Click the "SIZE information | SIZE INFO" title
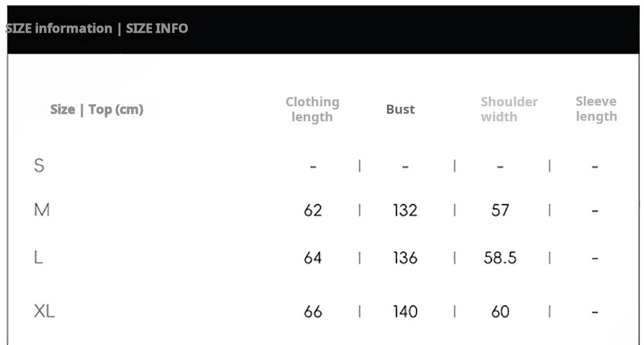Image resolution: width=644 pixels, height=345 pixels. (97, 28)
